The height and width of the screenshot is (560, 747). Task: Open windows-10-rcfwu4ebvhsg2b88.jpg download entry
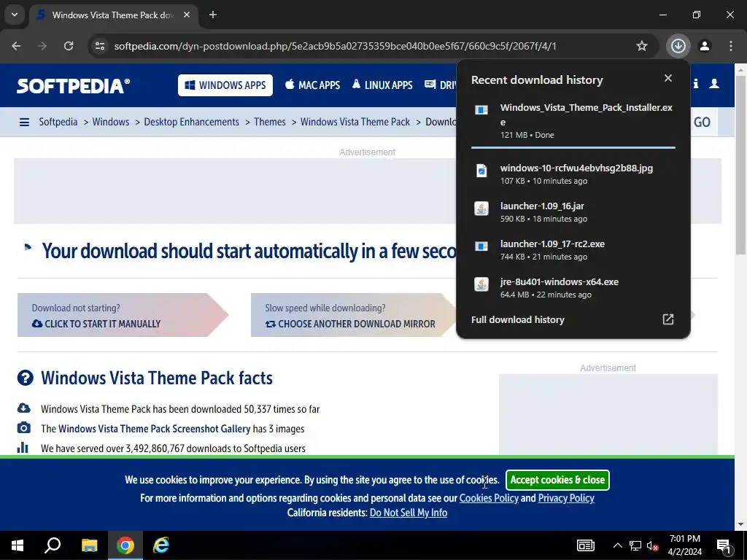(573, 174)
